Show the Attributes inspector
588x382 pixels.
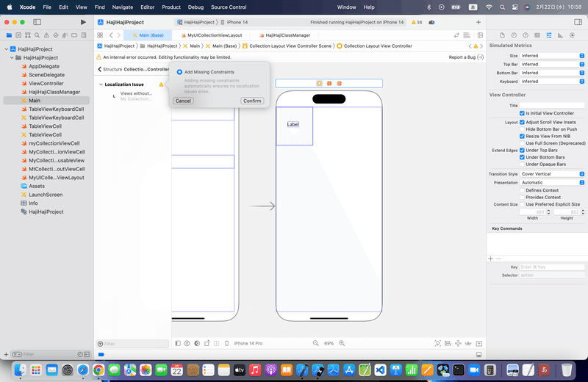coord(548,35)
